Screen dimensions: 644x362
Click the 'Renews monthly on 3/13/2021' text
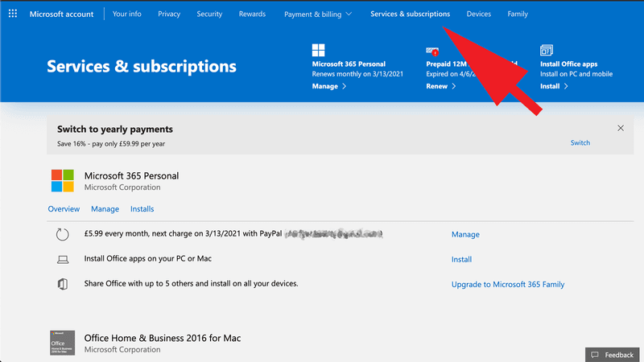[x=357, y=74]
